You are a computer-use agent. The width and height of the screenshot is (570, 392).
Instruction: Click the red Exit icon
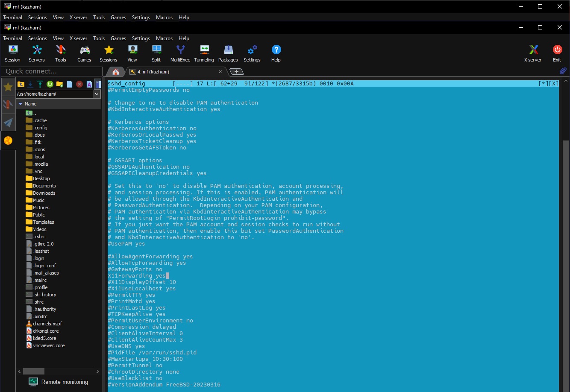557,53
